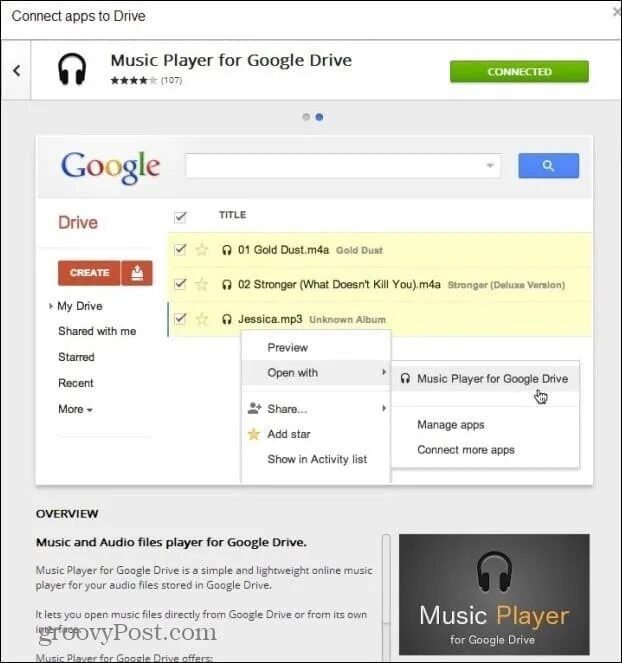
Task: Click headphones icon beside 01 Gold Dust.m4a
Action: [227, 250]
